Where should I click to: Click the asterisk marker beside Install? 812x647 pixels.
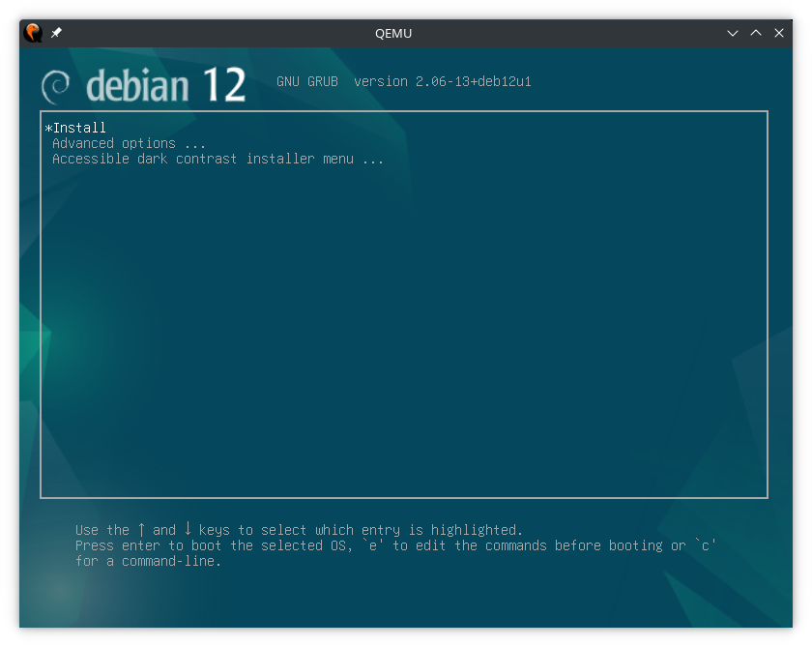(47, 127)
